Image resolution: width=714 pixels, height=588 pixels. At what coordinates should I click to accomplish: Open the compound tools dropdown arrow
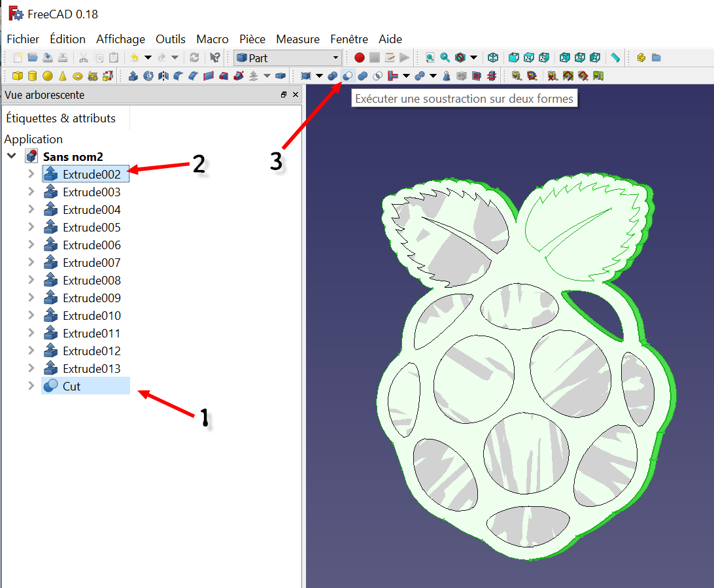click(x=319, y=76)
